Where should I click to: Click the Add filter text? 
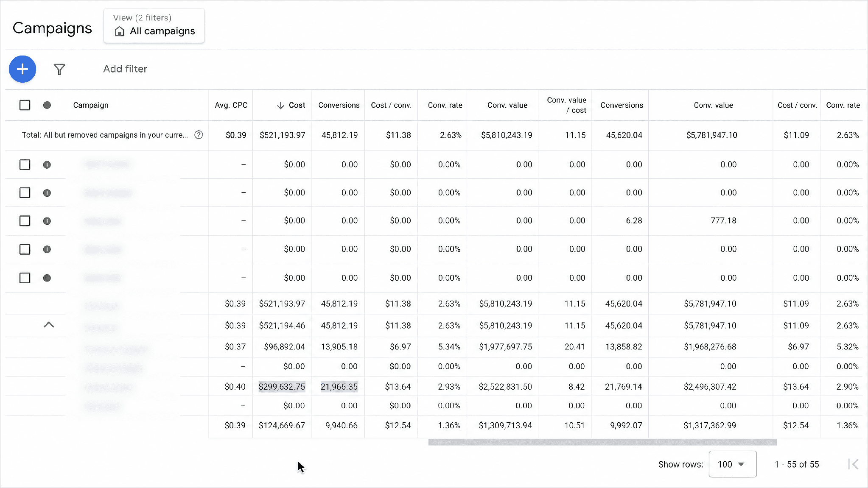point(125,69)
